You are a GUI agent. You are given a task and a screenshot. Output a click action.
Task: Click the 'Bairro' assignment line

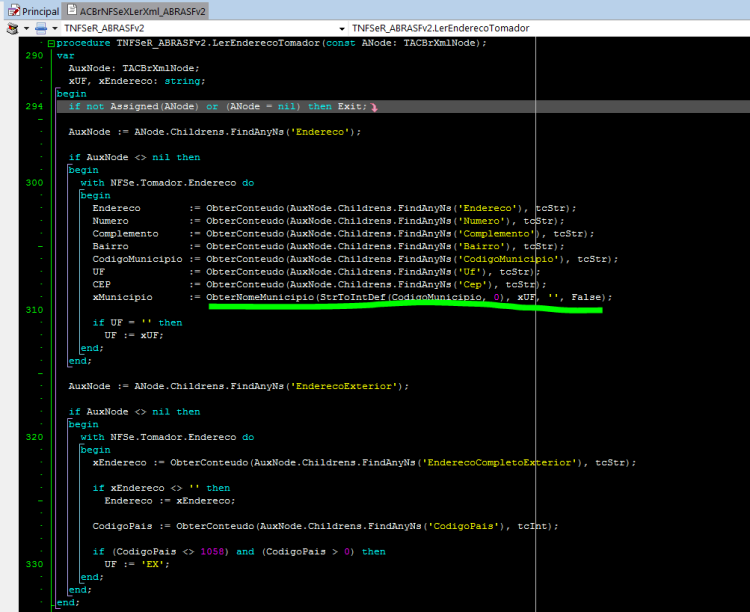pyautogui.click(x=329, y=246)
